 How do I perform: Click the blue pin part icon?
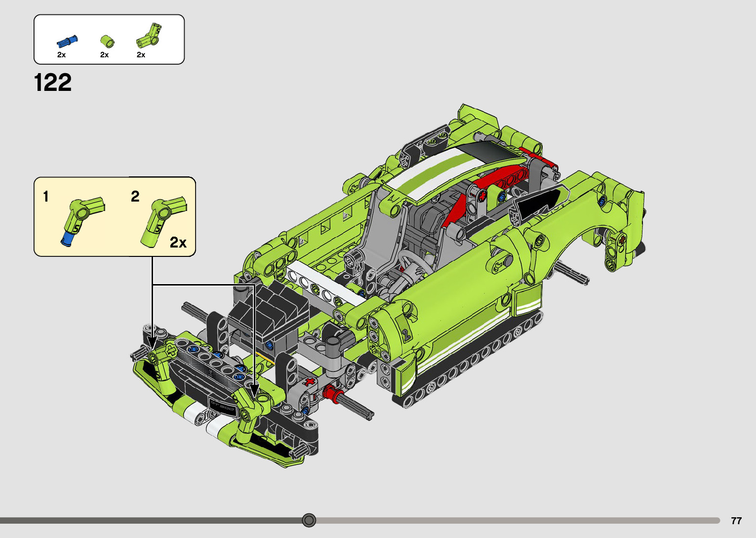point(67,41)
